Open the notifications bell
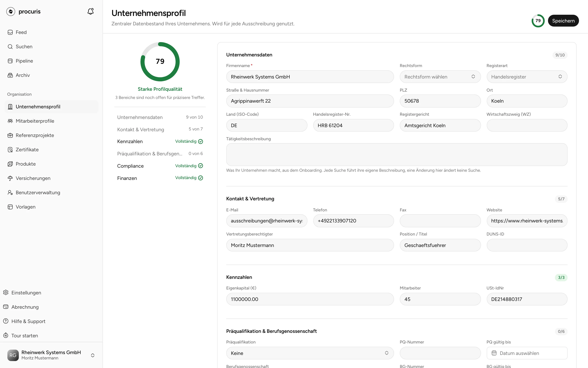 pyautogui.click(x=90, y=11)
